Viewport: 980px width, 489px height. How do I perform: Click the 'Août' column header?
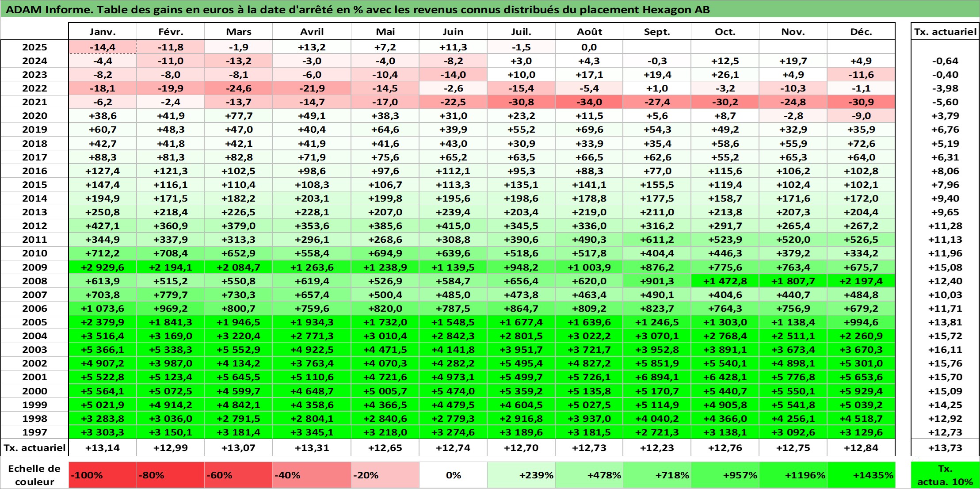[x=589, y=32]
